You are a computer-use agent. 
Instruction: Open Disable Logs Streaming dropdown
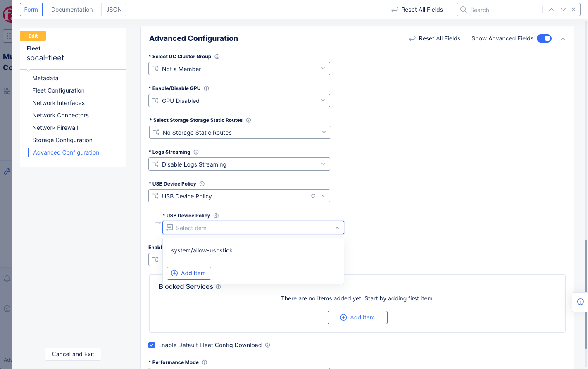239,164
